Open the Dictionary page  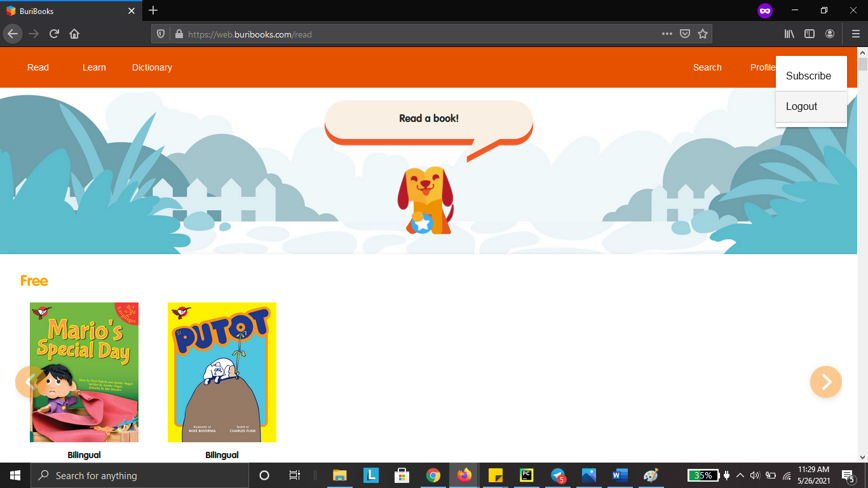point(152,67)
